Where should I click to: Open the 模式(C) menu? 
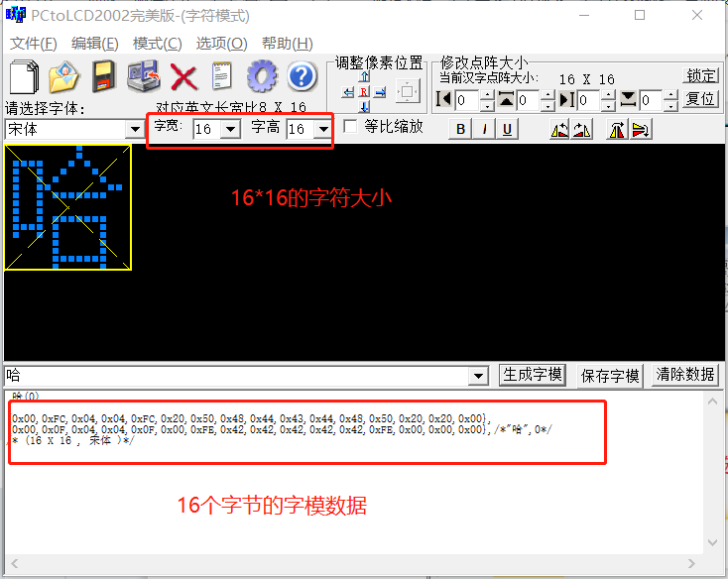(x=158, y=44)
